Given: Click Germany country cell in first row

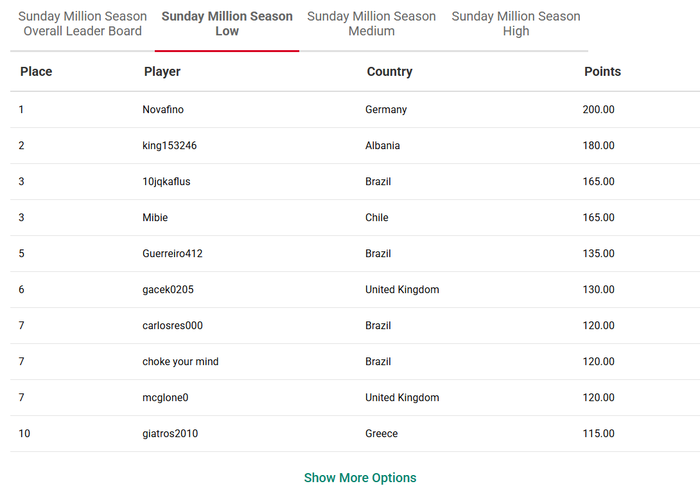Looking at the screenshot, I should (386, 110).
